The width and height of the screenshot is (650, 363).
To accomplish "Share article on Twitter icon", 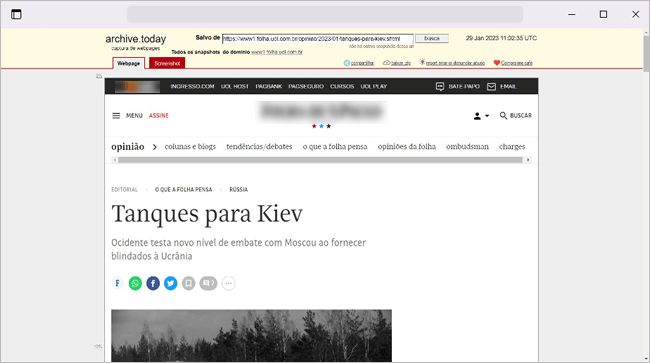I will 171,283.
